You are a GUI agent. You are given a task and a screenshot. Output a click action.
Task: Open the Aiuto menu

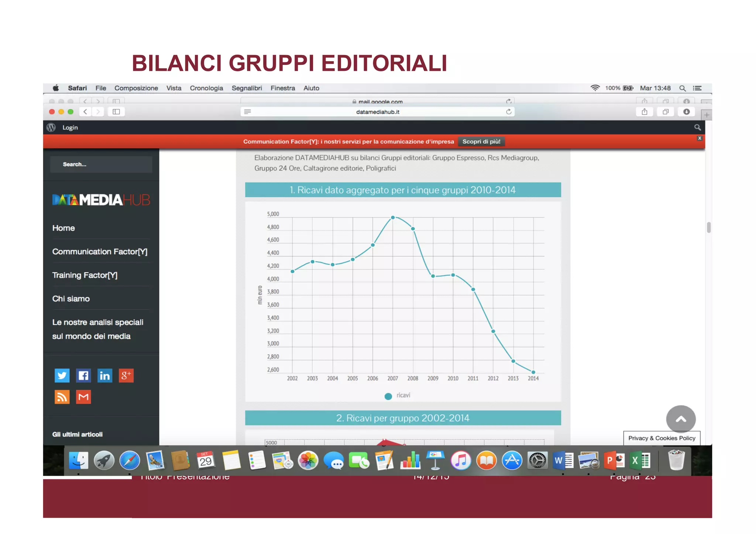(311, 88)
